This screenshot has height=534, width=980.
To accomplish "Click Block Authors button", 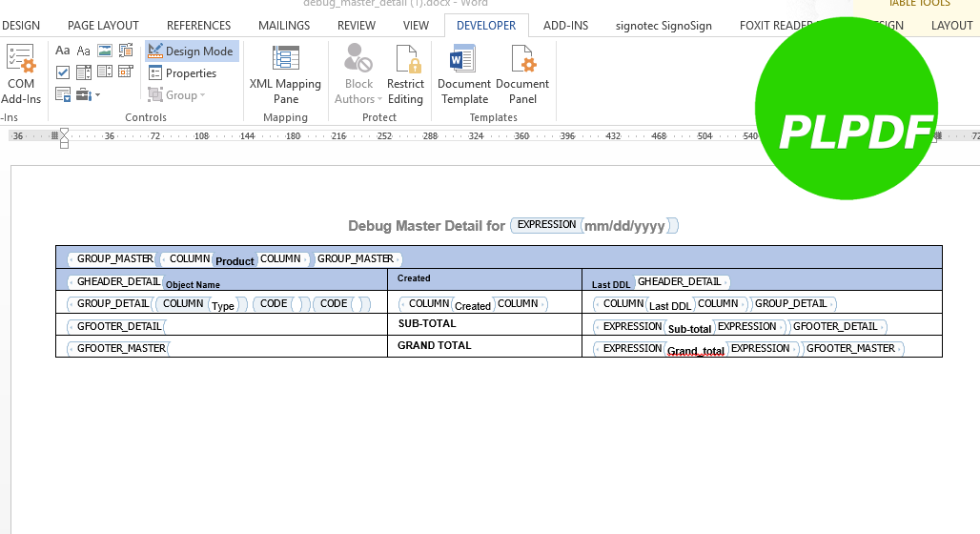I will 358,73.
